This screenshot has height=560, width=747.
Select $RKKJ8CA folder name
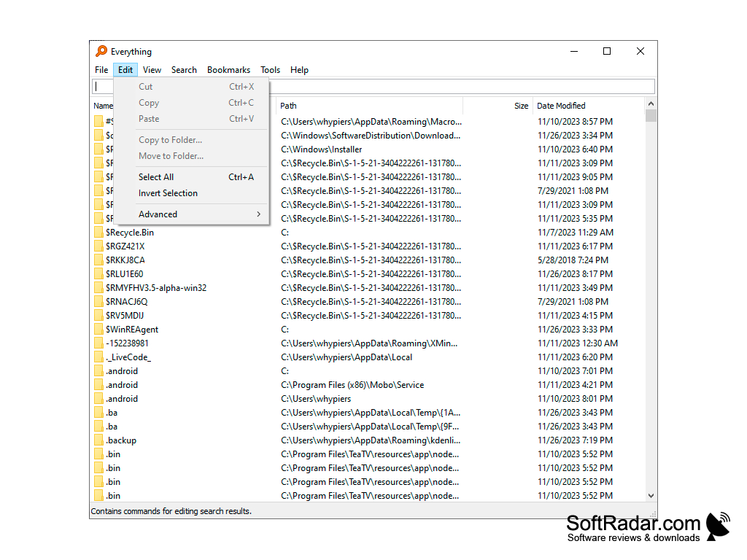(125, 260)
